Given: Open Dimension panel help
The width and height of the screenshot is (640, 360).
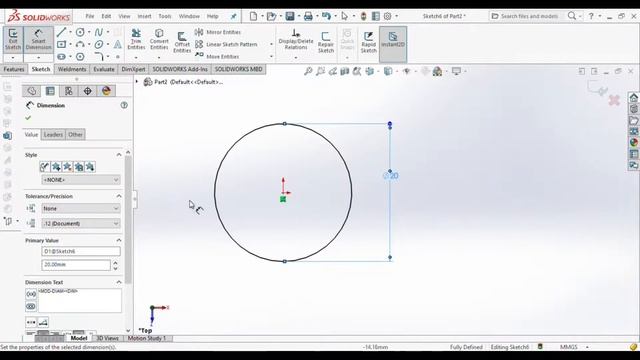Looking at the screenshot, I should pyautogui.click(x=124, y=105).
